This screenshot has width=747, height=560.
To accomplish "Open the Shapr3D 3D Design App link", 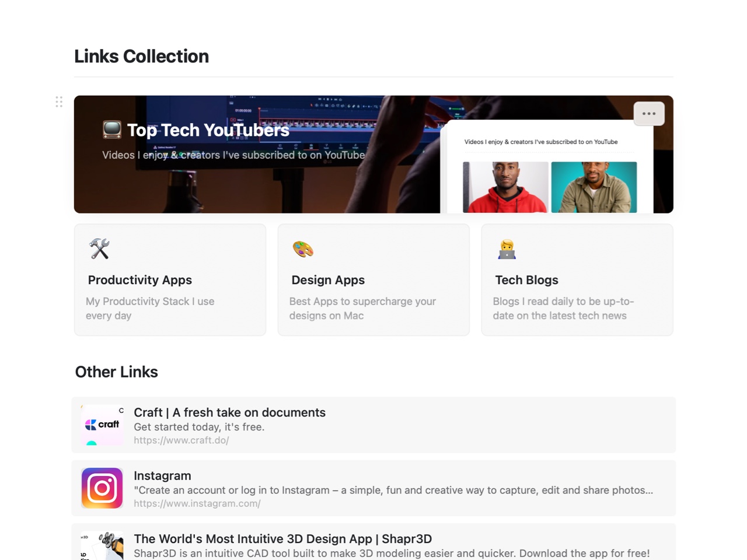I will pyautogui.click(x=282, y=538).
